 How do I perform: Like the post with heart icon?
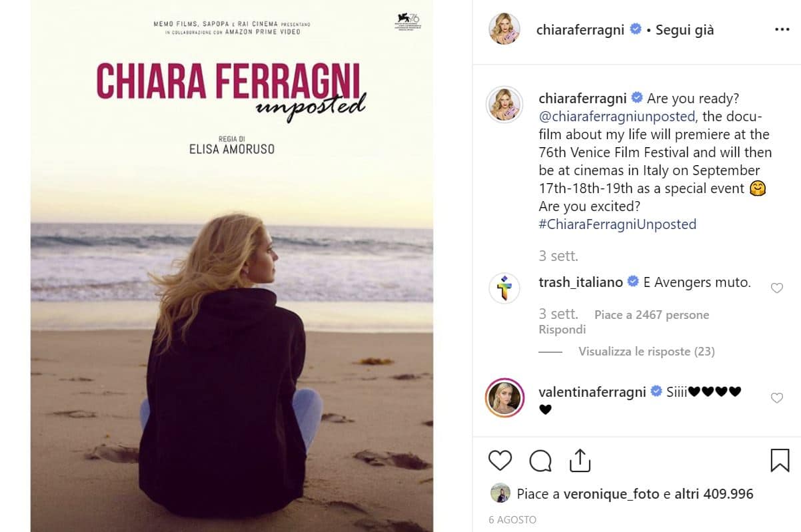500,460
